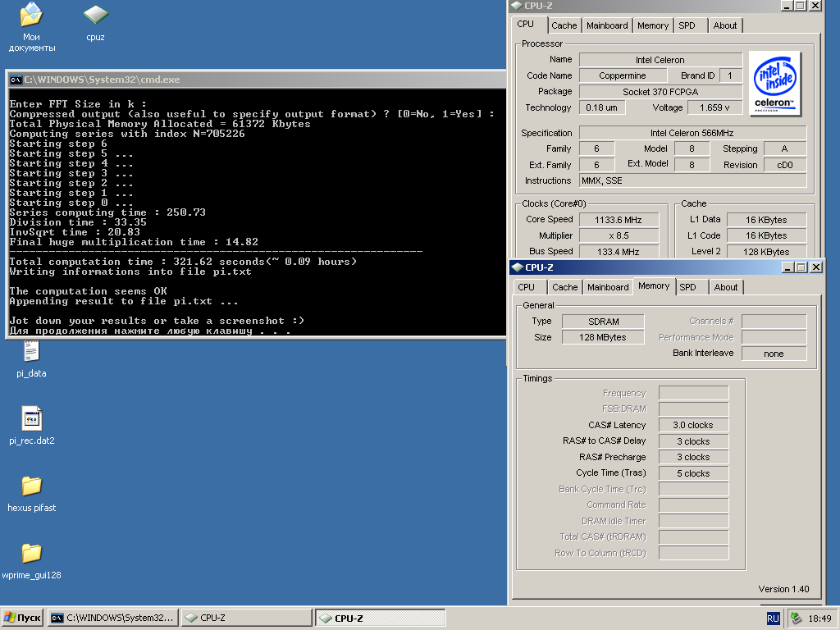The image size is (840, 630).
Task: Minimize the lower CPU-Z window
Action: point(788,267)
